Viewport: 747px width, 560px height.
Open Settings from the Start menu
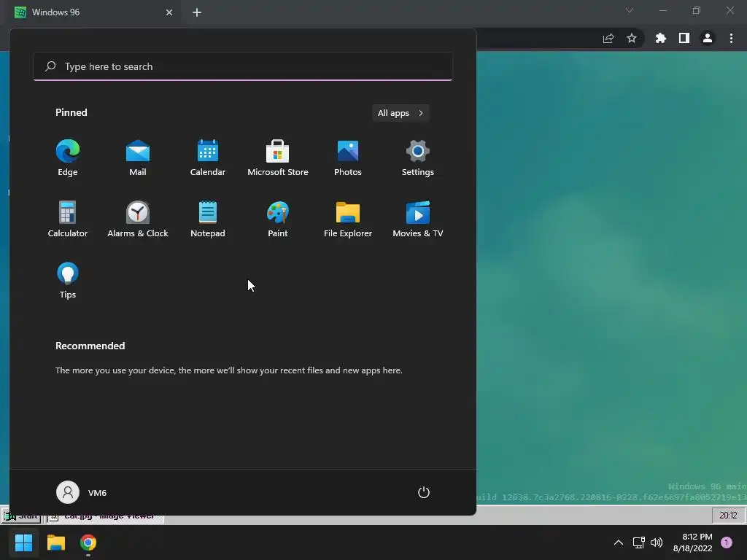(418, 158)
